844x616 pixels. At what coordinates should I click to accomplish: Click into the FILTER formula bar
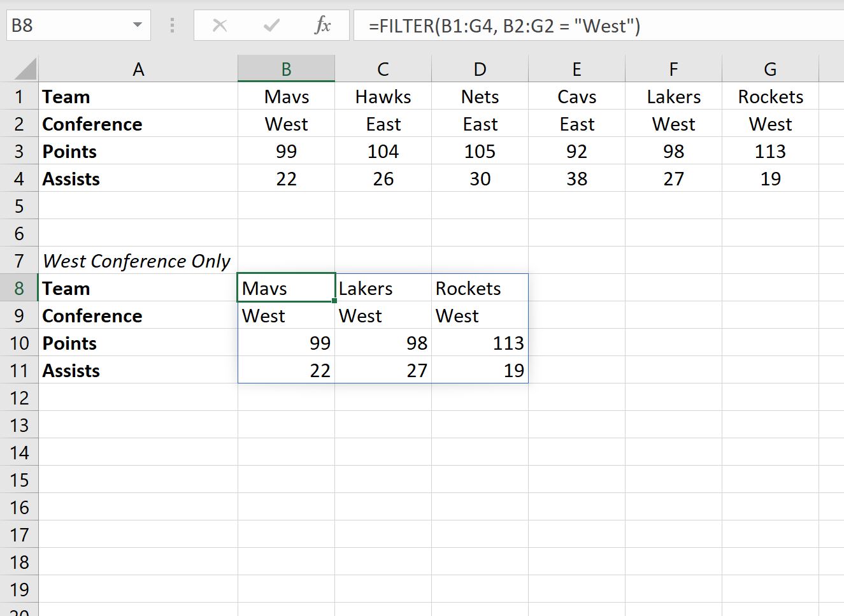599,25
